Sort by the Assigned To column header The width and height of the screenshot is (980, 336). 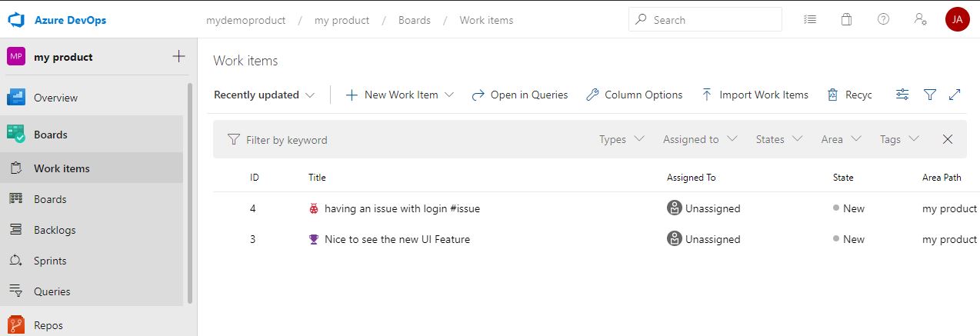(x=691, y=178)
